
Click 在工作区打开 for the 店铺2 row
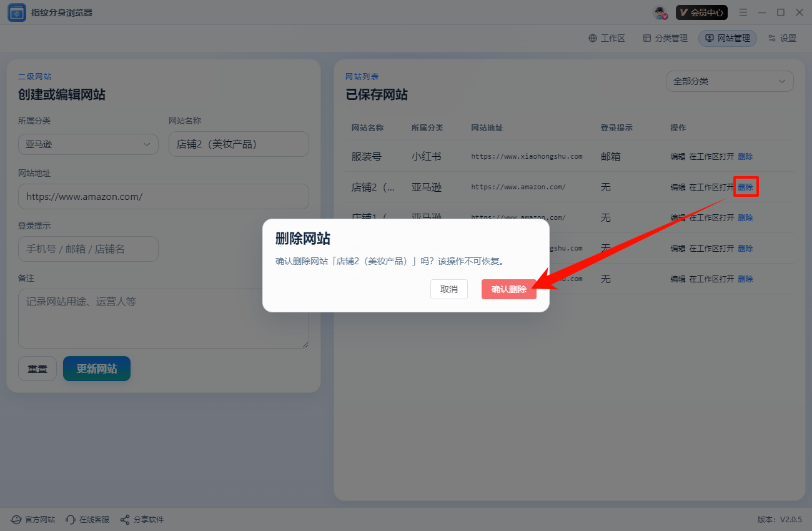click(711, 187)
